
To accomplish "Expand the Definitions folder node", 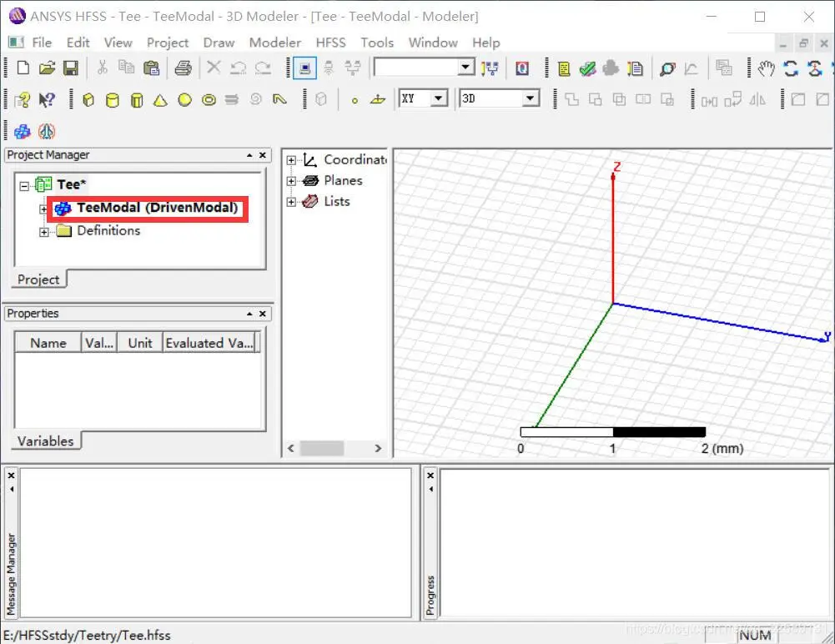I will coord(43,232).
